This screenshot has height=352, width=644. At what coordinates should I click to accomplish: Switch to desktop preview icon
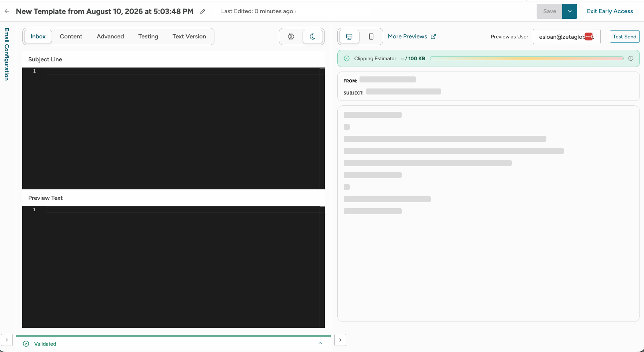(x=349, y=37)
